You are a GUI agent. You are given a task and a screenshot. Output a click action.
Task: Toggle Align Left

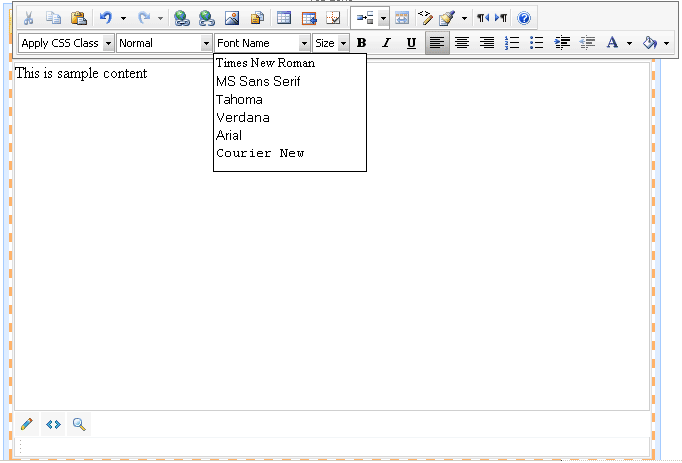pos(437,43)
